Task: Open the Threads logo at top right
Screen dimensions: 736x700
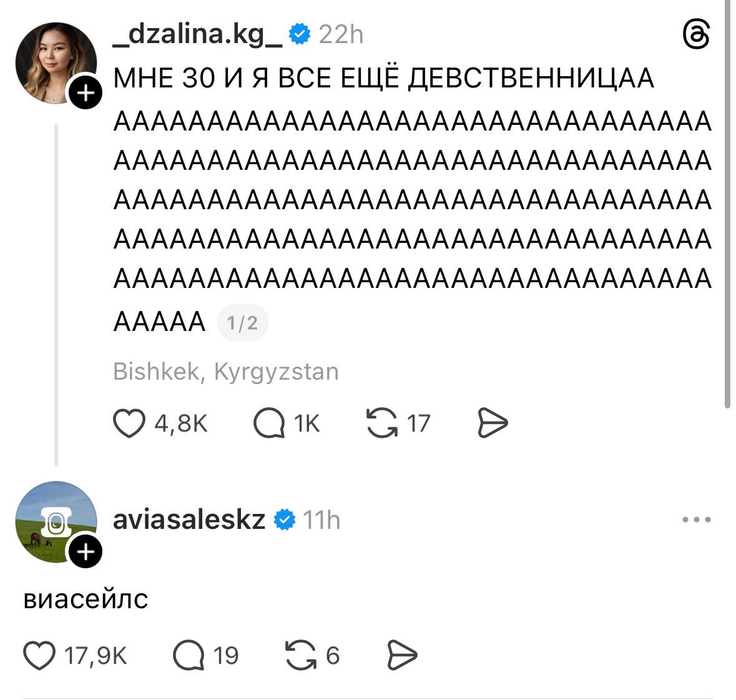Action: click(x=696, y=35)
